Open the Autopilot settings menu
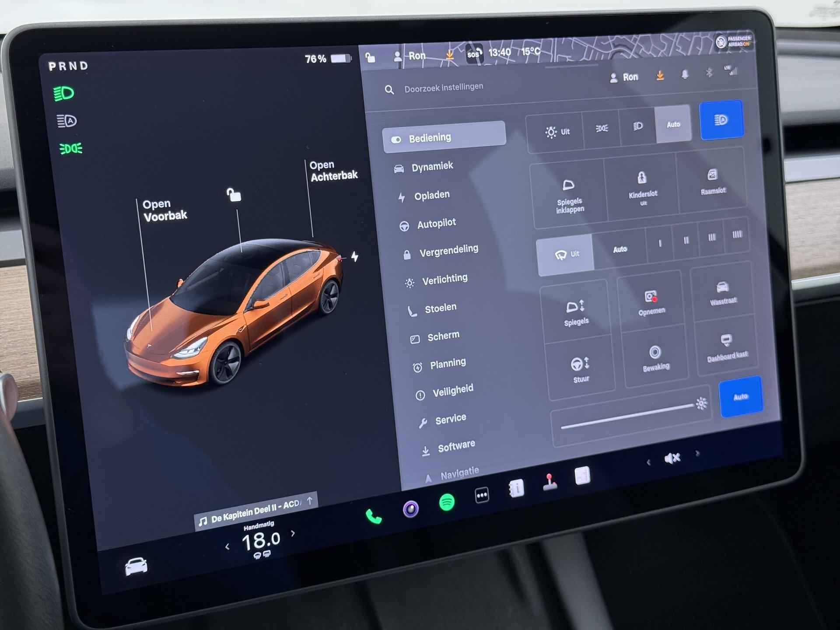This screenshot has height=630, width=840. pyautogui.click(x=436, y=224)
